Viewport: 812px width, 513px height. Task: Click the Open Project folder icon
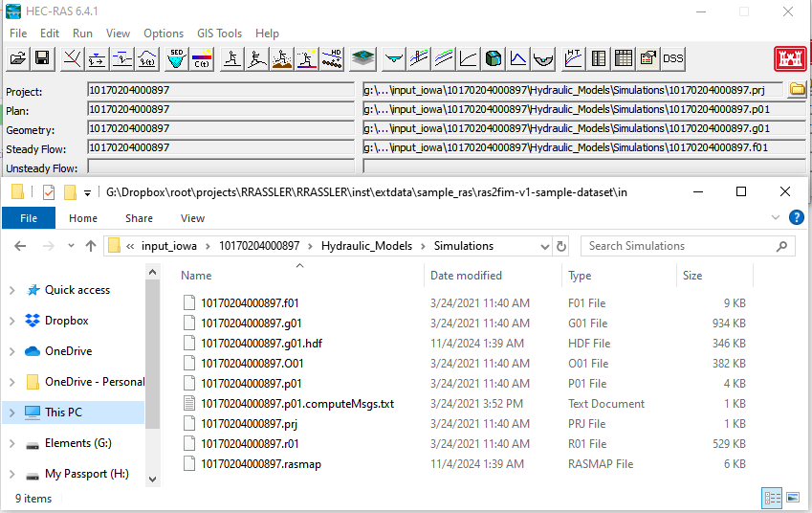click(18, 58)
